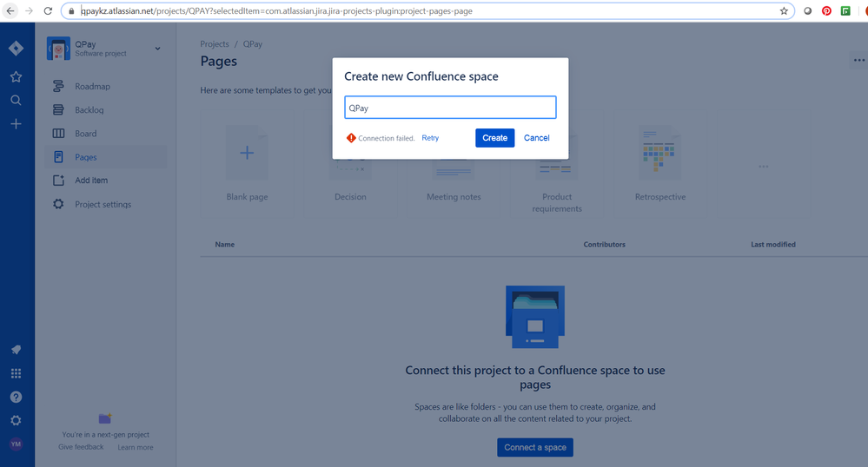Image resolution: width=868 pixels, height=467 pixels.
Task: Click the Pinterest extension icon
Action: [x=826, y=11]
